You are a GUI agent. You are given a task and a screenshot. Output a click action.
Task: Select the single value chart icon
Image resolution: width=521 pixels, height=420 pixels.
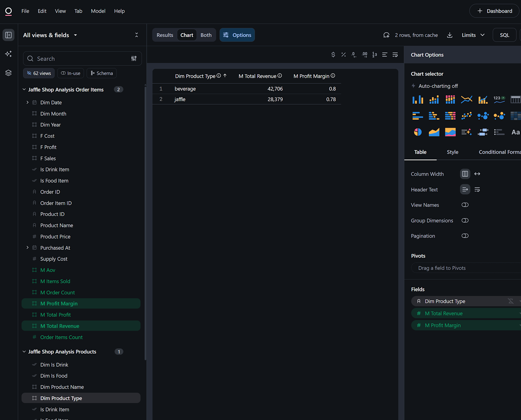[499, 100]
